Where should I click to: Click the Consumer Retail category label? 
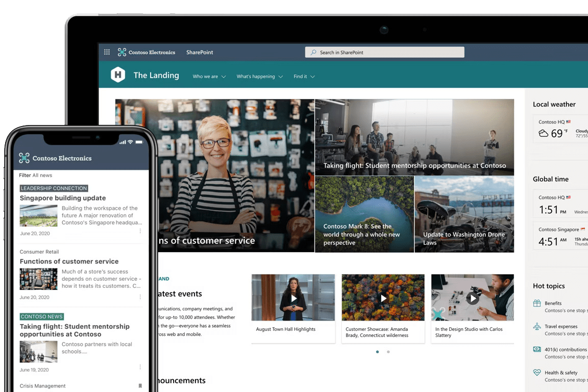(39, 252)
